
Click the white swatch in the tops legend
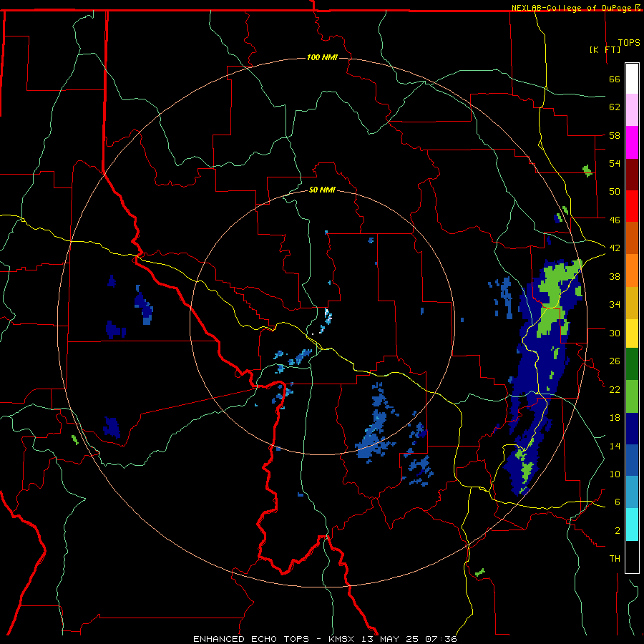pyautogui.click(x=632, y=79)
